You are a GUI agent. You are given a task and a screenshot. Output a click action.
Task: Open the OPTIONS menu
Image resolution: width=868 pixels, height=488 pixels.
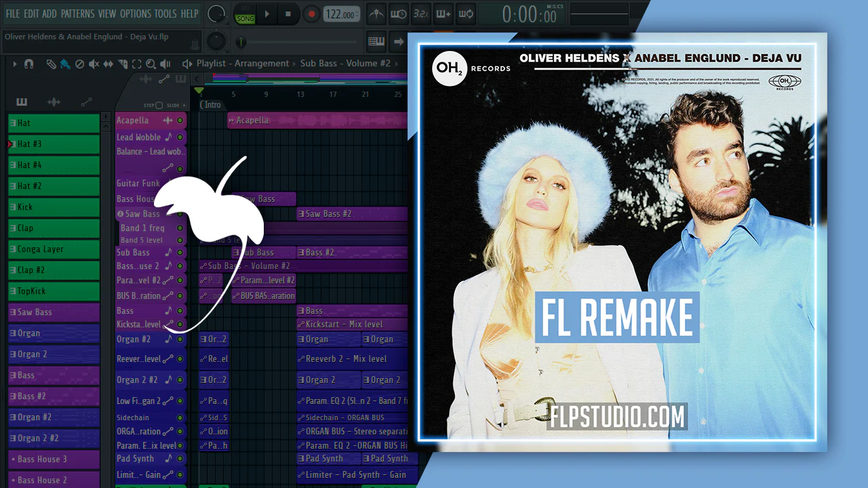[136, 14]
